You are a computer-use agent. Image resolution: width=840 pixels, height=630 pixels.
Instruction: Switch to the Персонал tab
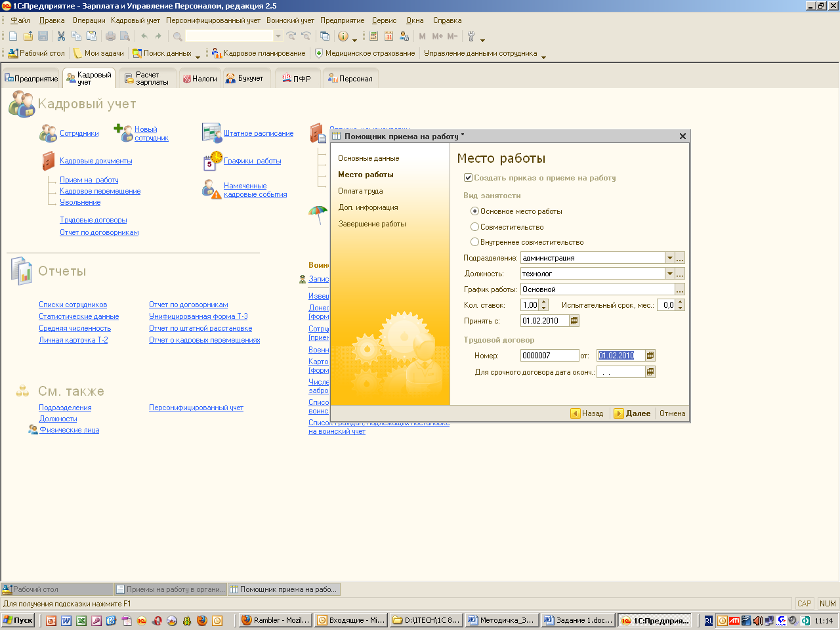350,79
